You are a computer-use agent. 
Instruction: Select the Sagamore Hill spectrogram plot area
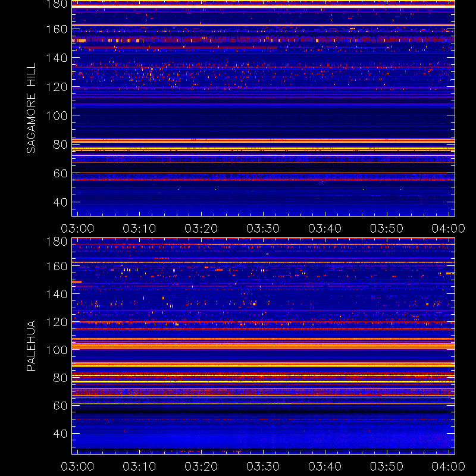point(263,108)
